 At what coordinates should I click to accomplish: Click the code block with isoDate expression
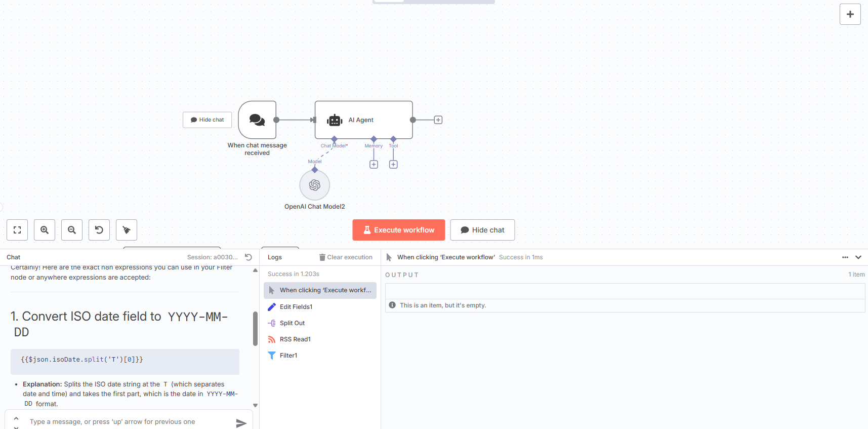125,362
